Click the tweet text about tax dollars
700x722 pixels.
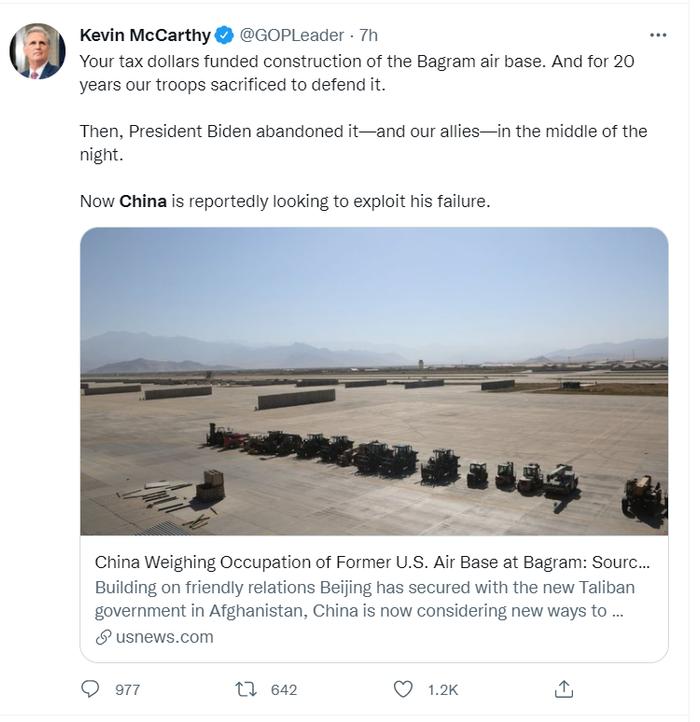pos(357,73)
